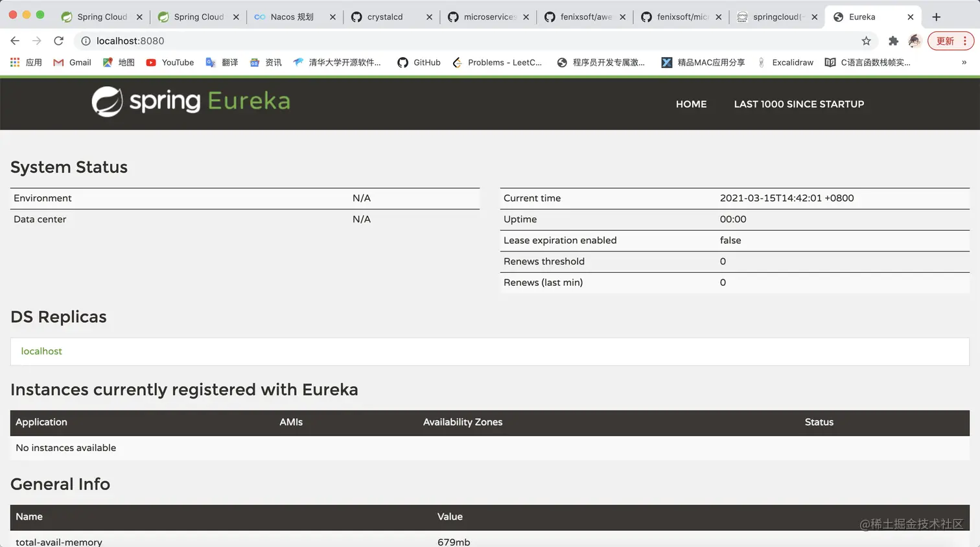Click the Data center label

tap(40, 219)
